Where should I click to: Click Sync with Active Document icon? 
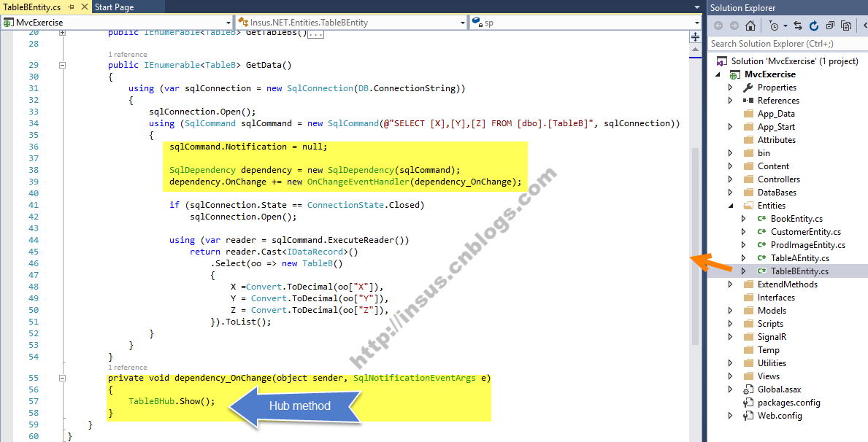pos(798,26)
